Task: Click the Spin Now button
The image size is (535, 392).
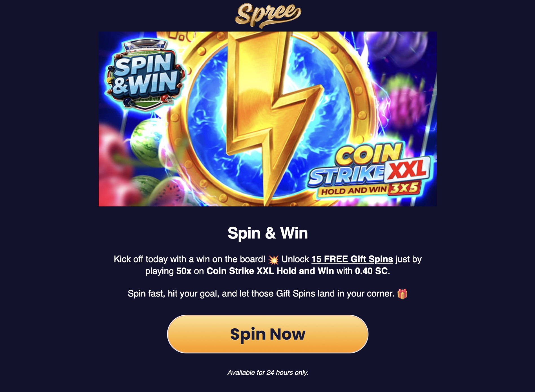Action: tap(268, 334)
